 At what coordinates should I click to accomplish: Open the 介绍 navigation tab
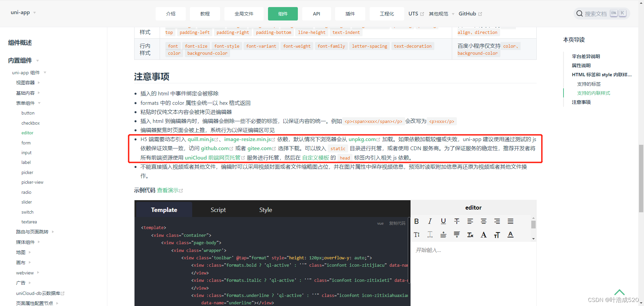tap(170, 14)
